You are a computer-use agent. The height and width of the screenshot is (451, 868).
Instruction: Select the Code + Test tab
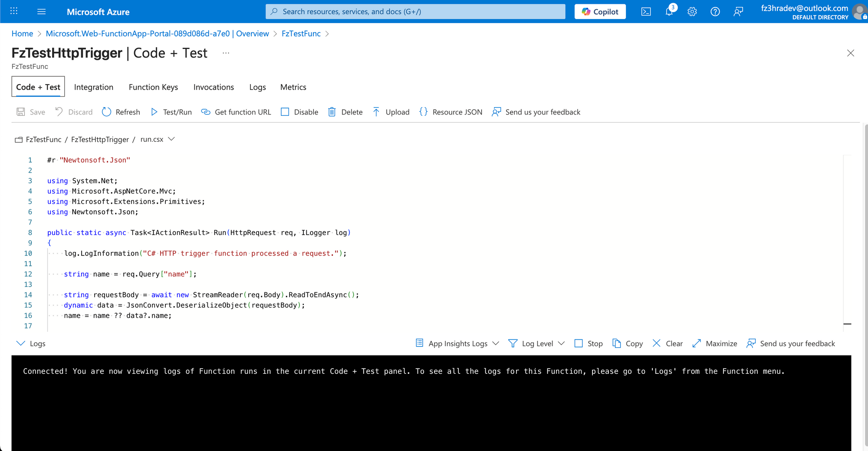pyautogui.click(x=38, y=87)
